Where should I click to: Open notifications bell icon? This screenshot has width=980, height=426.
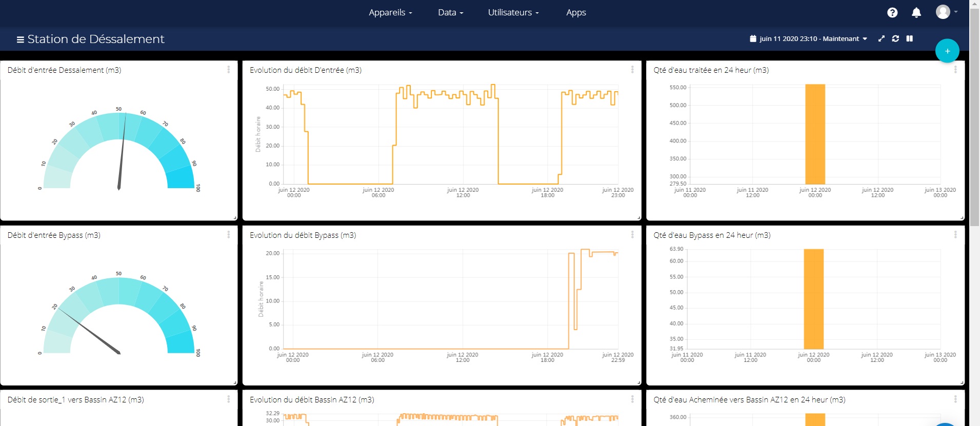[916, 13]
